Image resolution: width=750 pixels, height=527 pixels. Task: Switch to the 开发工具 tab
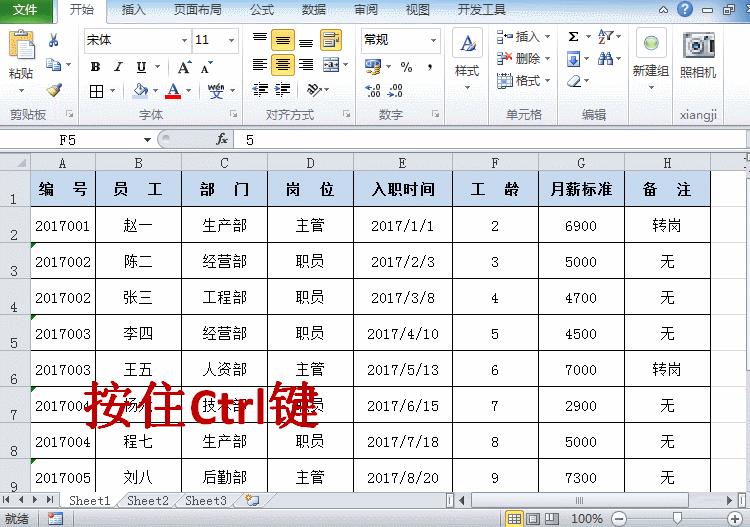pos(482,10)
